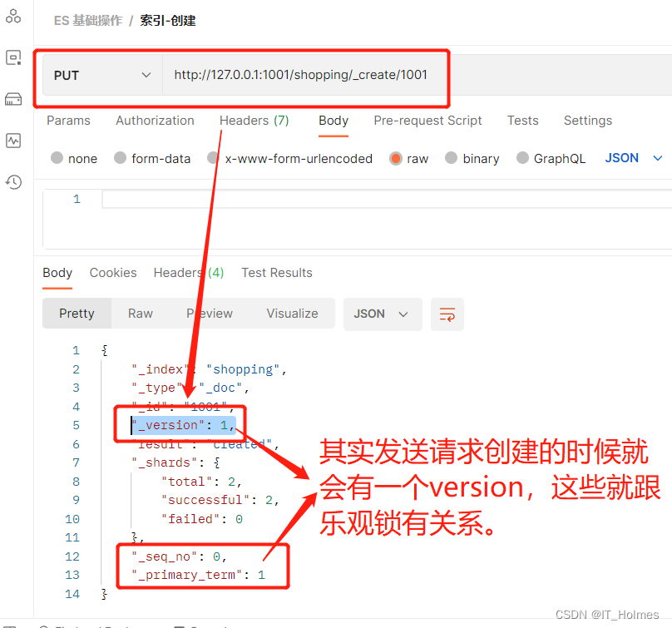672x628 pixels.
Task: Click the "_type": "_doc" response line
Action: click(x=190, y=388)
